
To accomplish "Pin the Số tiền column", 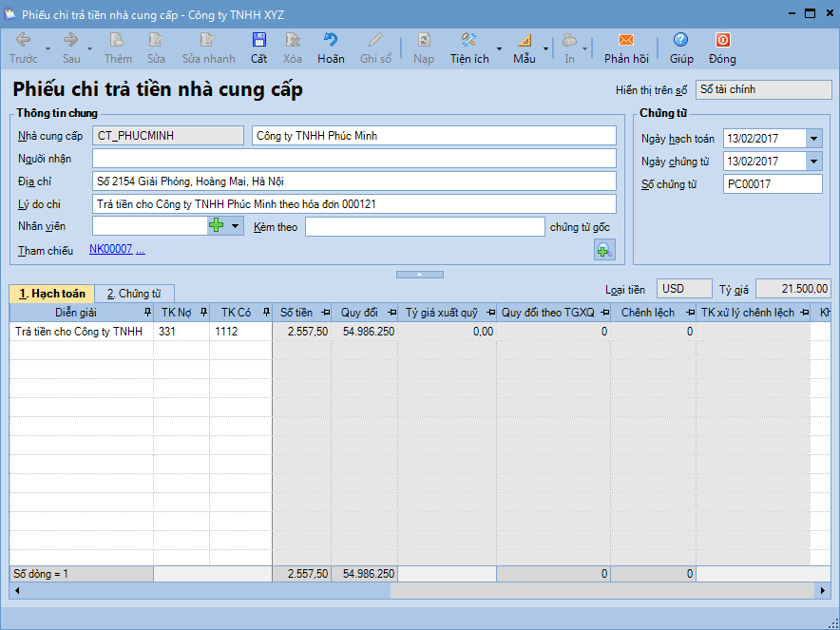I will point(325,313).
